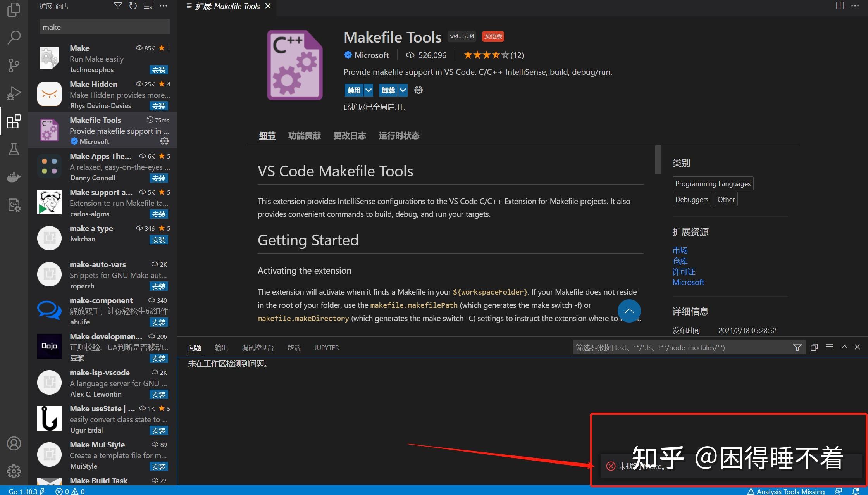
Task: Open the 终端 terminal tab
Action: pos(294,348)
